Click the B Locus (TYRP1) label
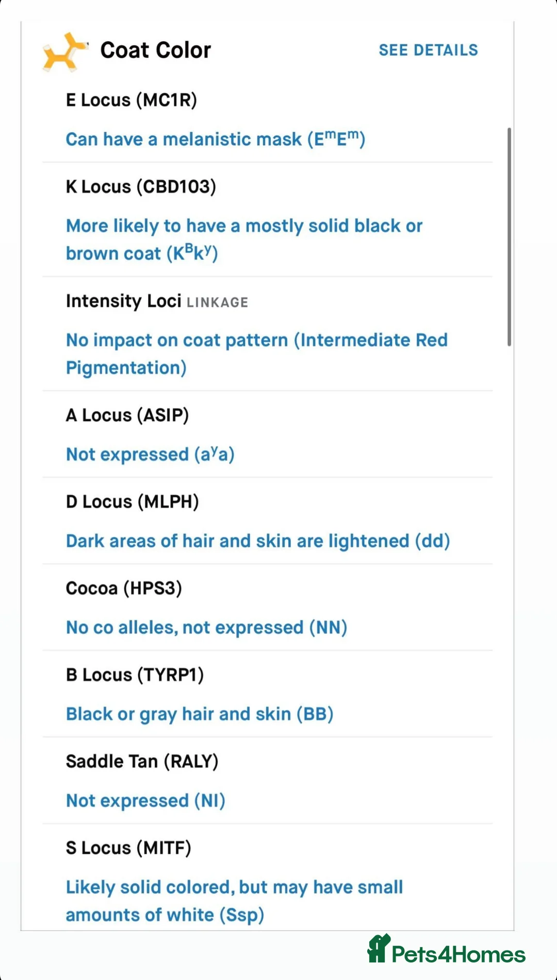This screenshot has width=557, height=980. (135, 675)
